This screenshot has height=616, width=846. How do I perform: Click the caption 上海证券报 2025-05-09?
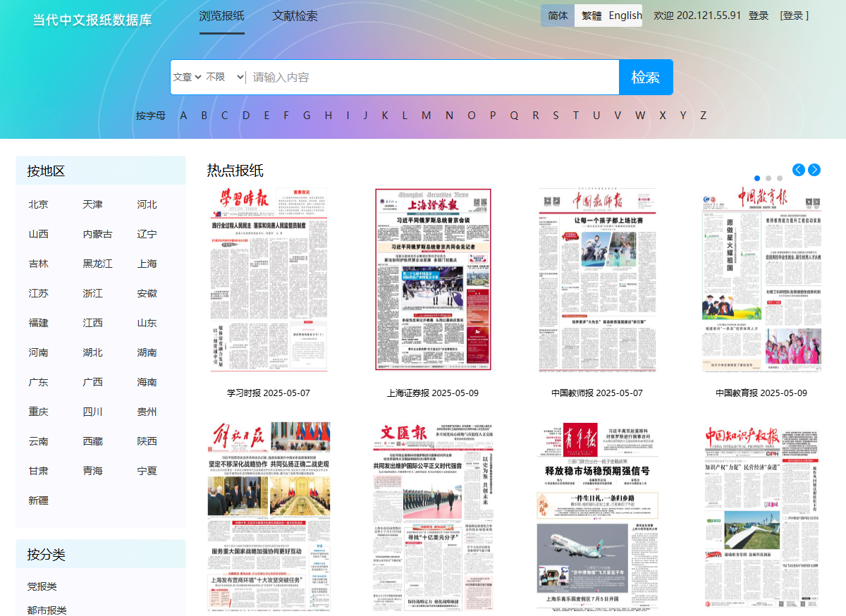(433, 393)
